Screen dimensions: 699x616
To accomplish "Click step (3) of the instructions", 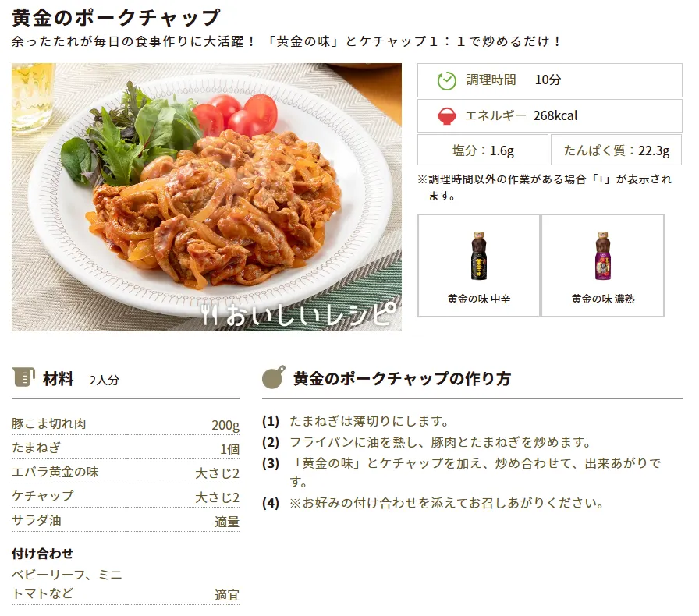I will (462, 473).
